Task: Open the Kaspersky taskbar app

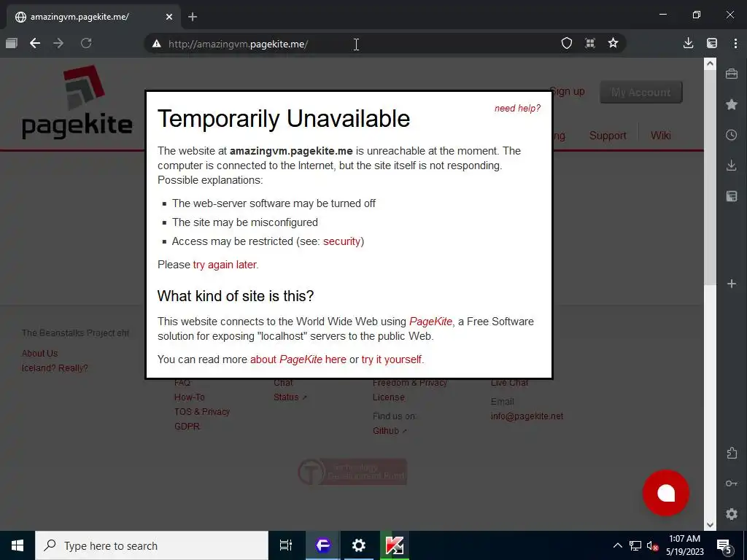Action: point(395,545)
